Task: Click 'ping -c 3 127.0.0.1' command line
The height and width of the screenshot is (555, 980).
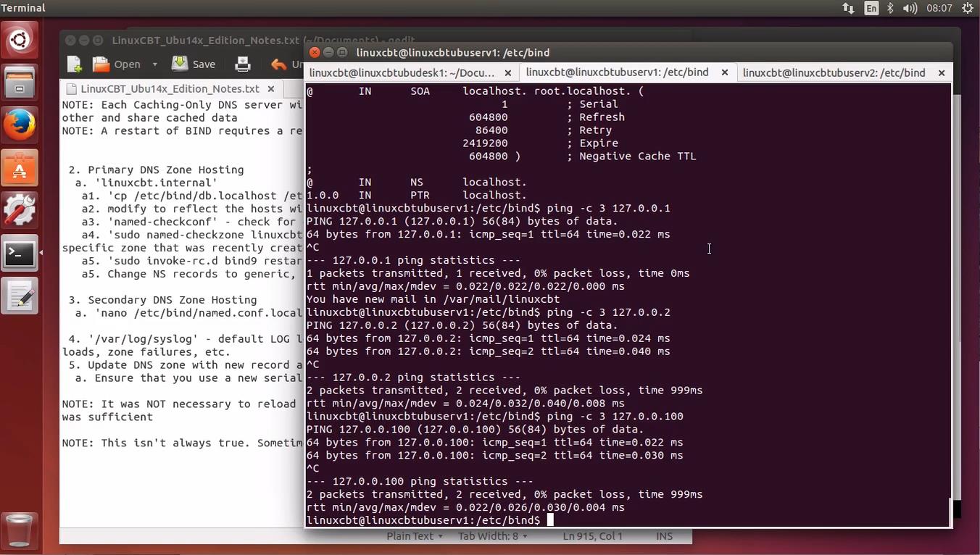Action: 609,209
